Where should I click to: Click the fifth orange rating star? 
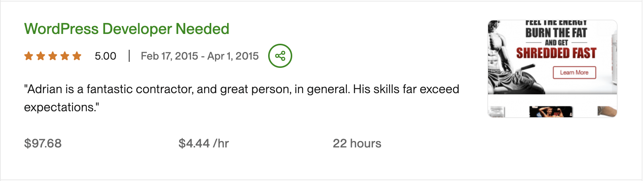click(77, 56)
